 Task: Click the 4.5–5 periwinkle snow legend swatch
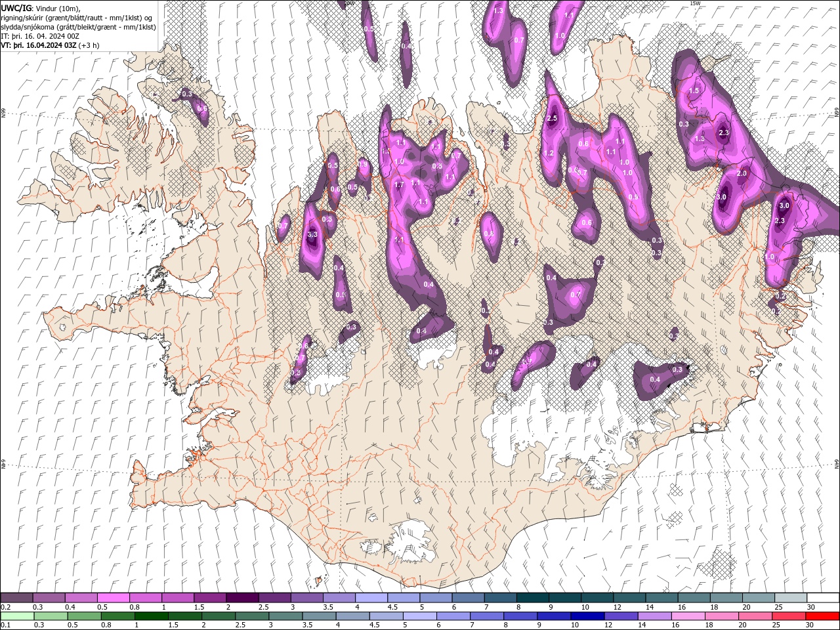tap(404, 598)
